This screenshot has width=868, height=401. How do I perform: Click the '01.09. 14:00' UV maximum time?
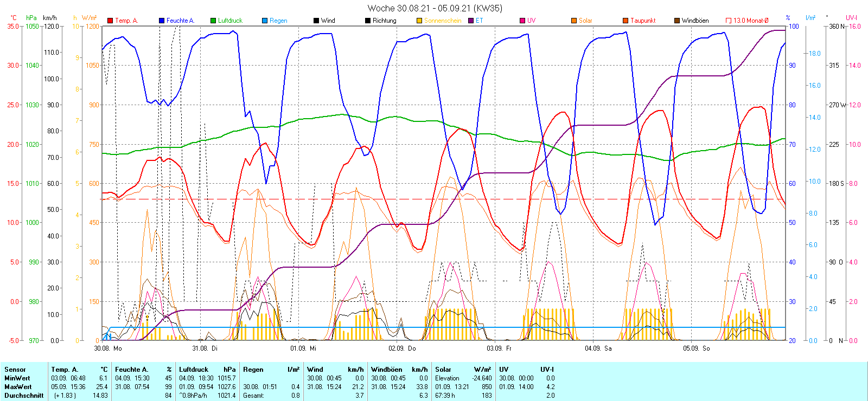[x=516, y=387]
